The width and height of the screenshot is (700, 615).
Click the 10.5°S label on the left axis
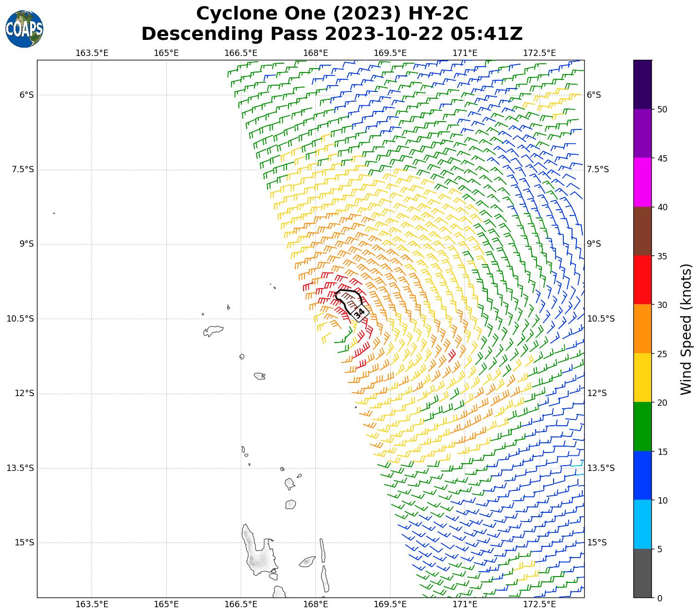[x=20, y=319]
